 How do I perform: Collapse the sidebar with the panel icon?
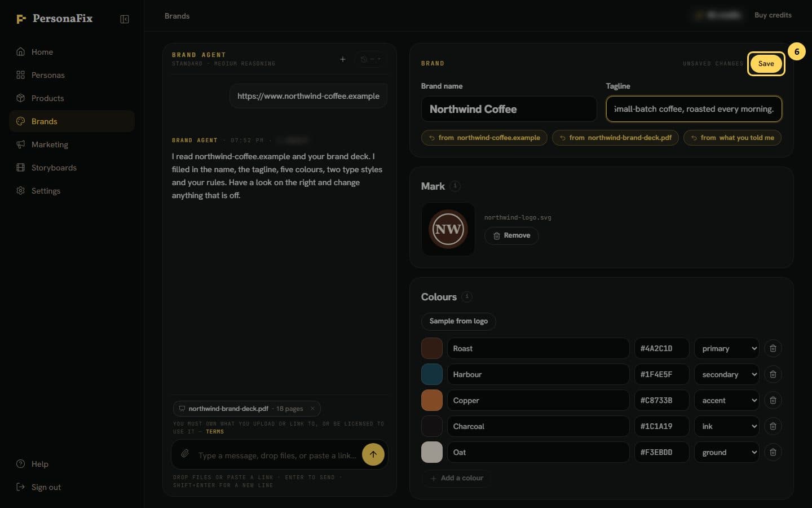click(125, 19)
